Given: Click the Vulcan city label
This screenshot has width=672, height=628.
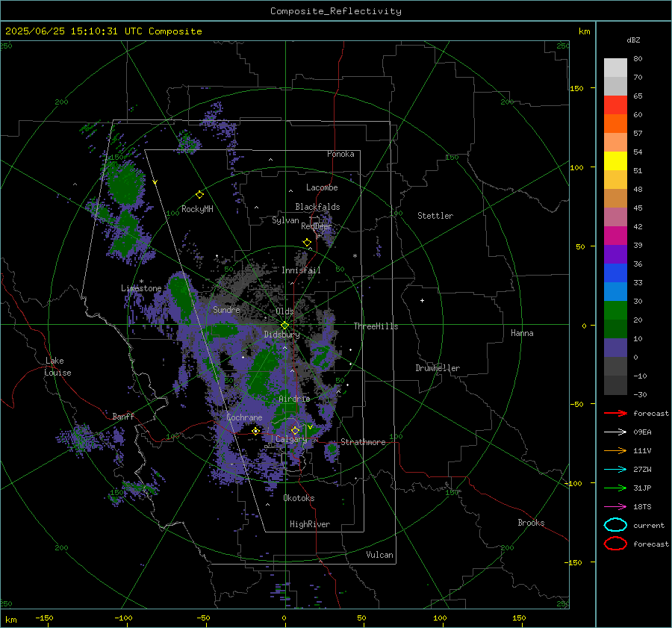Looking at the screenshot, I should [x=379, y=555].
